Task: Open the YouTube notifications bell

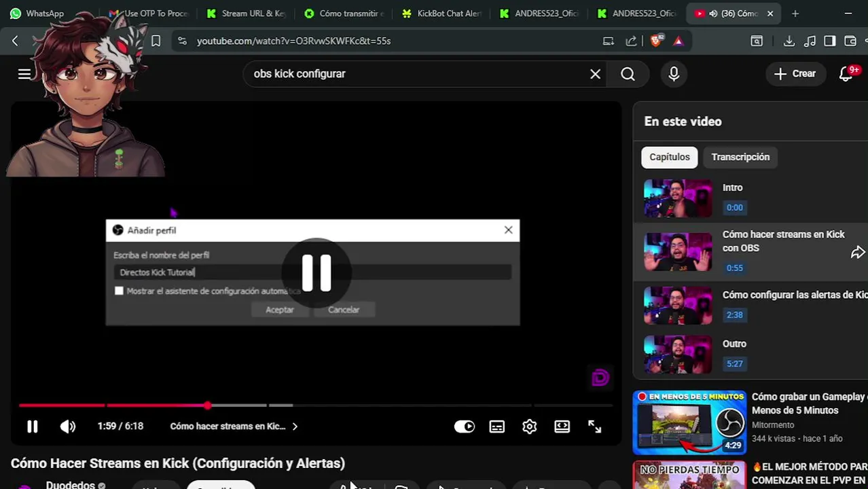Action: 846,73
